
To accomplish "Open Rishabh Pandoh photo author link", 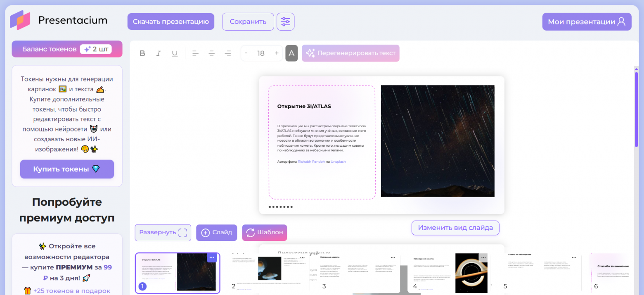I will coord(311,162).
